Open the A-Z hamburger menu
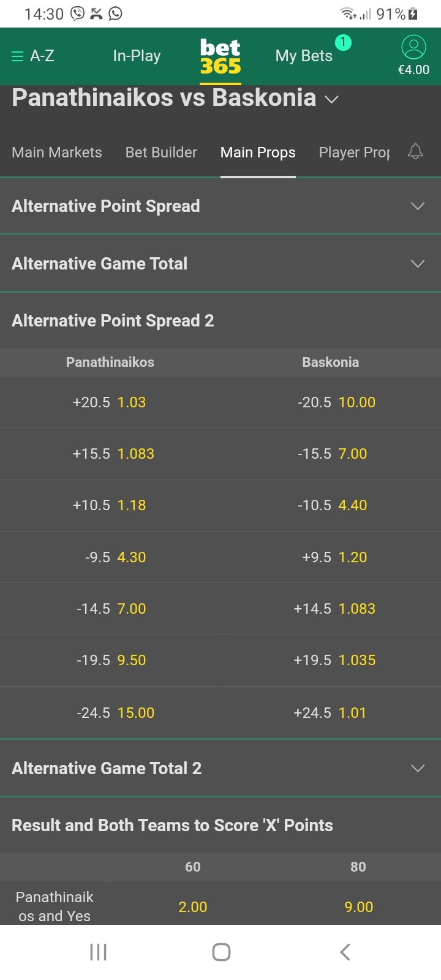 pos(33,56)
